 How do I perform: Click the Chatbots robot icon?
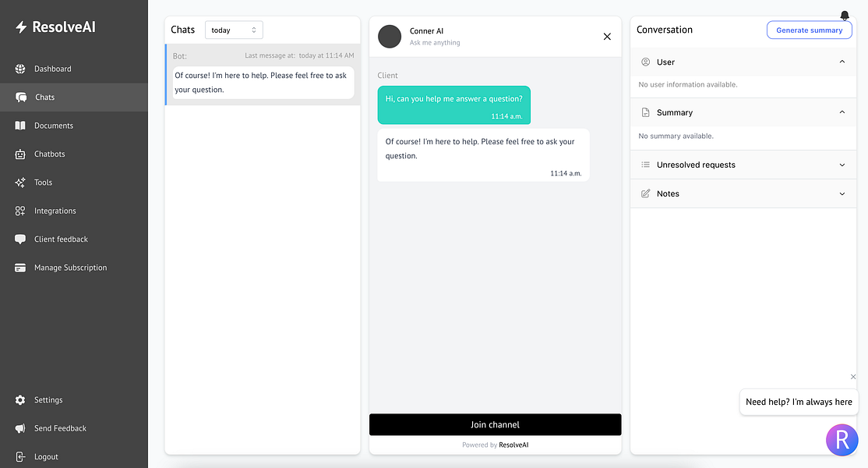click(20, 154)
